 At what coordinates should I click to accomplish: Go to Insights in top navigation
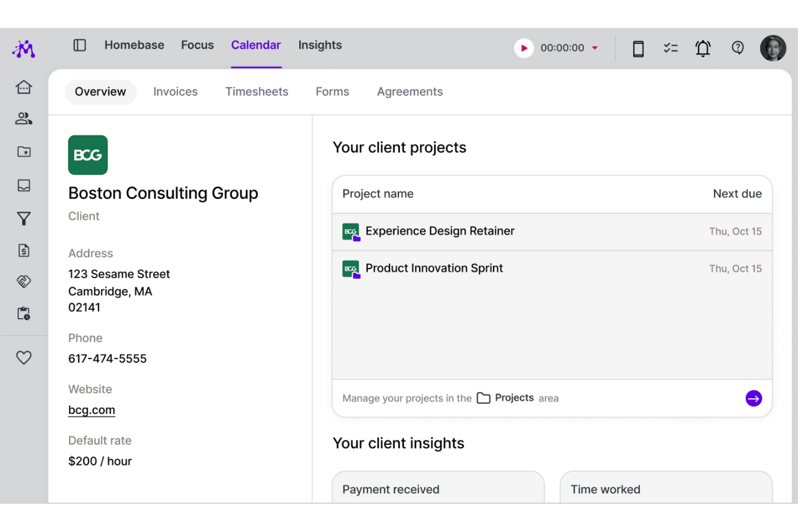click(320, 45)
